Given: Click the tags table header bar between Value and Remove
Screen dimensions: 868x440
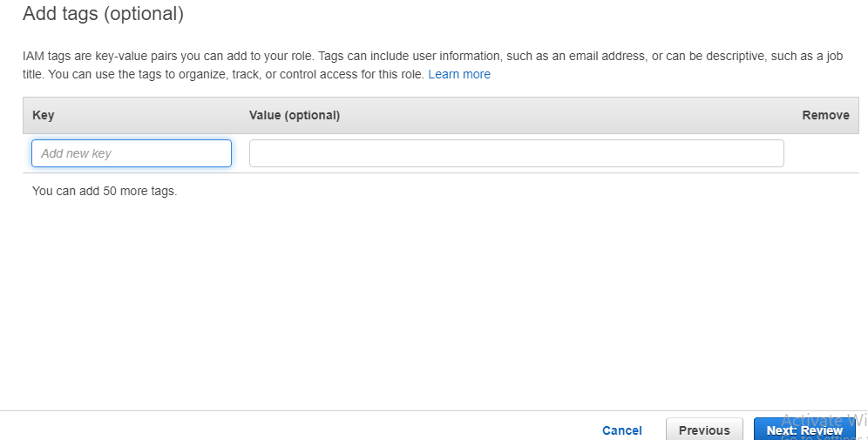Looking at the screenshot, I should pyautogui.click(x=566, y=115).
